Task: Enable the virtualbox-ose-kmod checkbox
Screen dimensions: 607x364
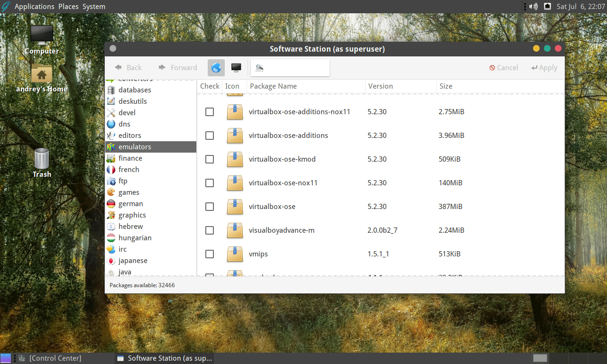Action: coord(210,159)
